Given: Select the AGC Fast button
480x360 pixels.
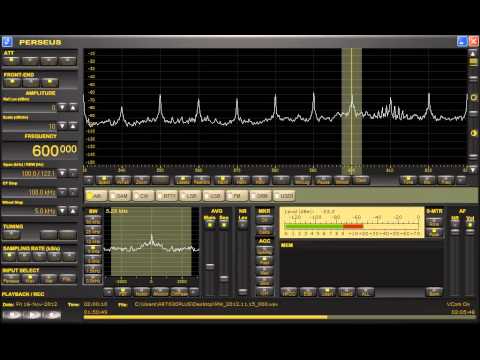Looking at the screenshot, I should point(264,261).
